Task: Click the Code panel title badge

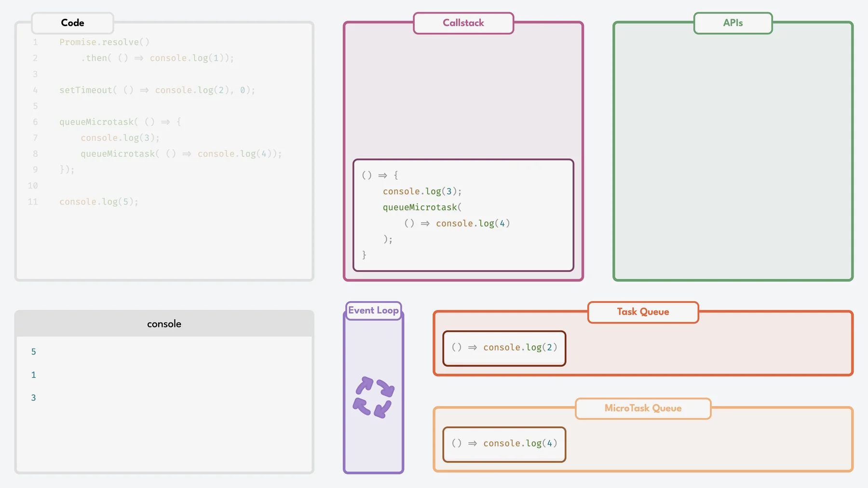Action: click(x=72, y=23)
